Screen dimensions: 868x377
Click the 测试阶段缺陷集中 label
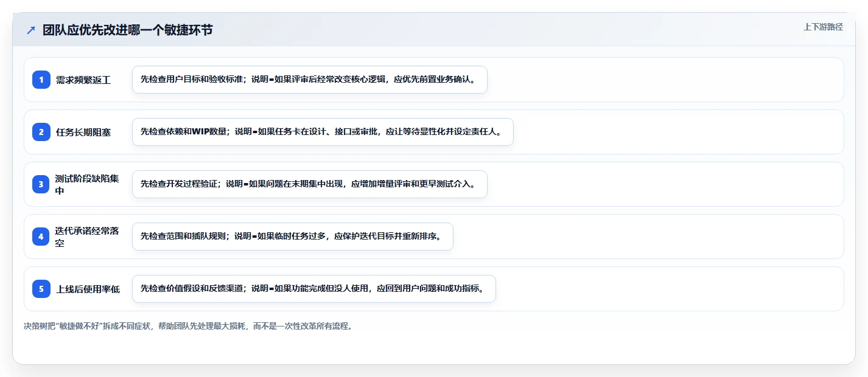[87, 184]
